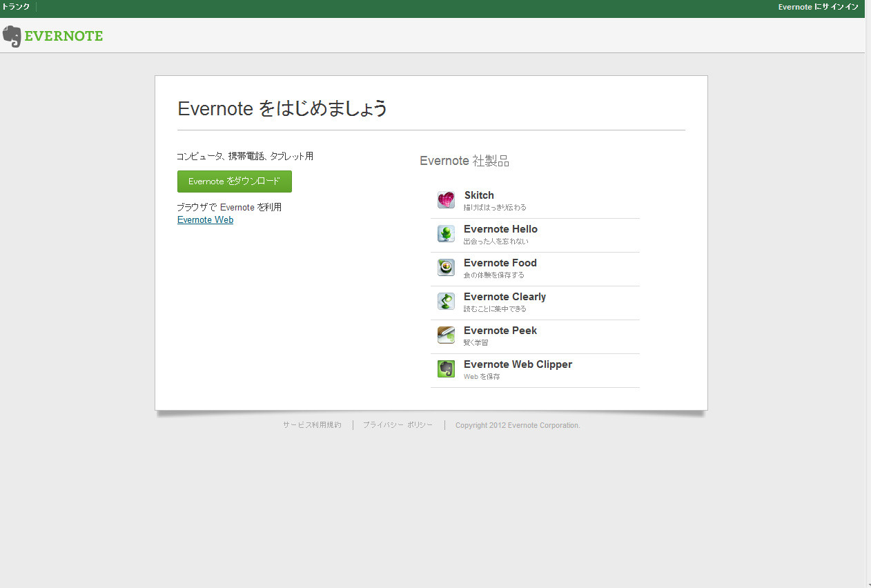Open the Evernote Web link
The image size is (871, 588).
click(x=205, y=220)
